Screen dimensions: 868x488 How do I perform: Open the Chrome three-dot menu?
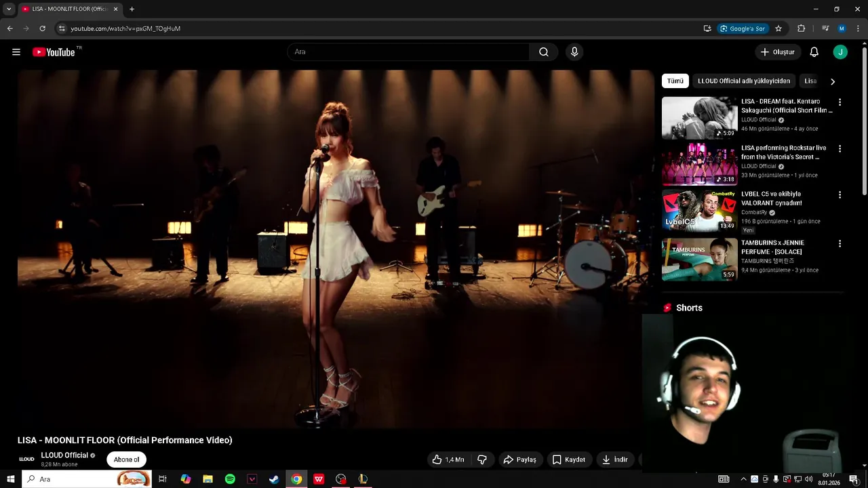(x=858, y=28)
